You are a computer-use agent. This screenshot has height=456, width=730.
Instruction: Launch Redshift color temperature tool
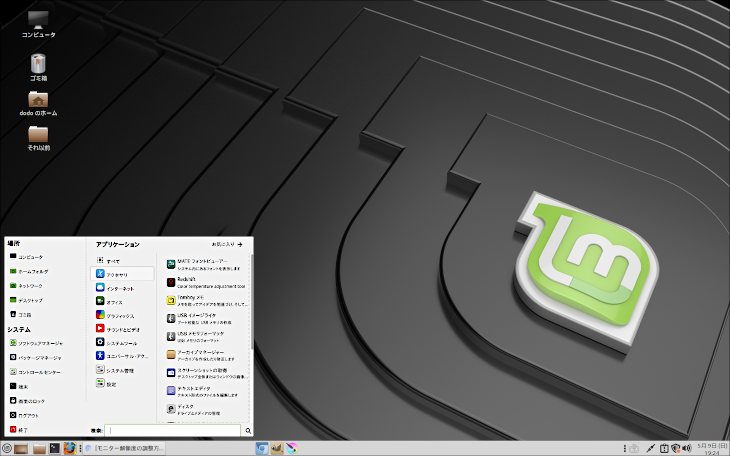click(206, 282)
